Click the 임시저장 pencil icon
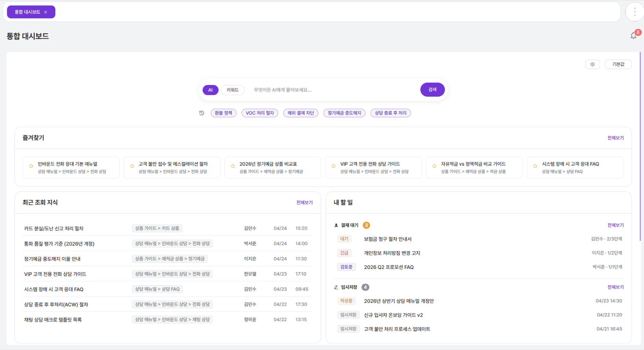Image resolution: width=644 pixels, height=350 pixels. [x=336, y=287]
